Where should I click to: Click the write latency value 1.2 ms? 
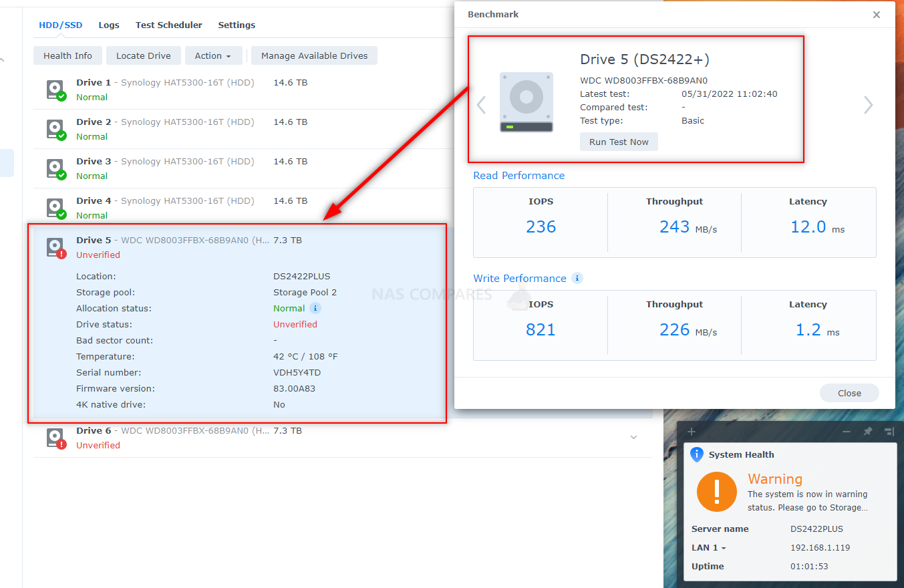point(817,330)
